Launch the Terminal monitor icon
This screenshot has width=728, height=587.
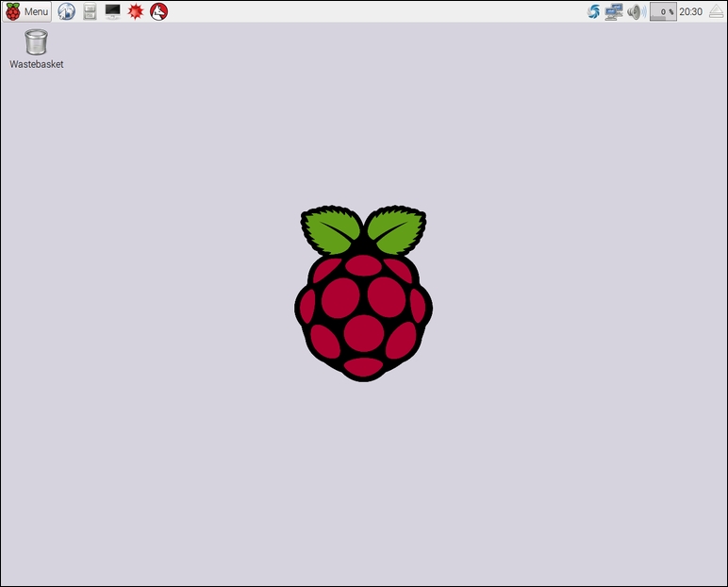[x=113, y=11]
